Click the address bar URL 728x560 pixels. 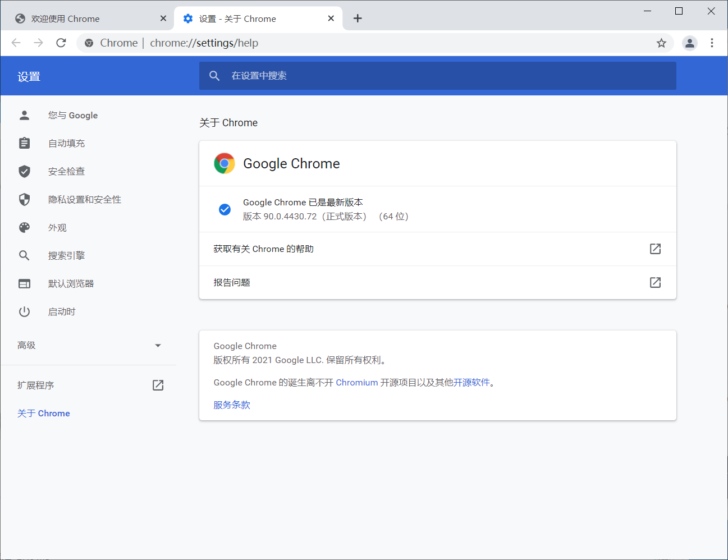coord(204,43)
